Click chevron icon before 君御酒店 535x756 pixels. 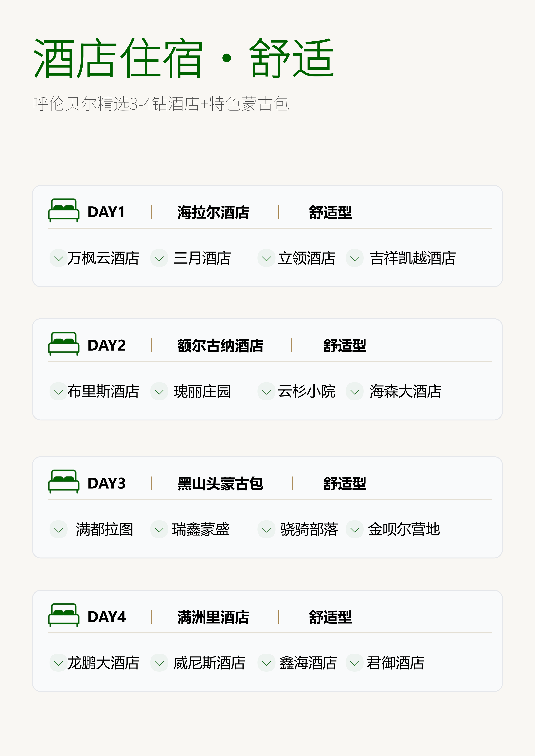coord(355,663)
